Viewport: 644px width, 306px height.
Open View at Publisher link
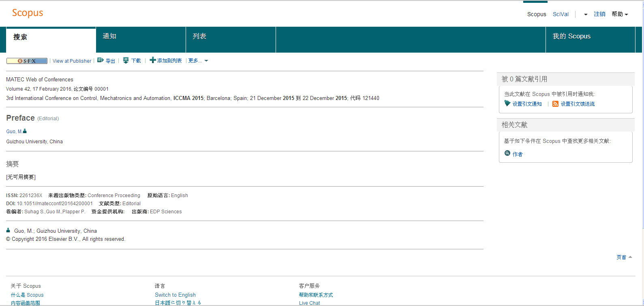[72, 61]
